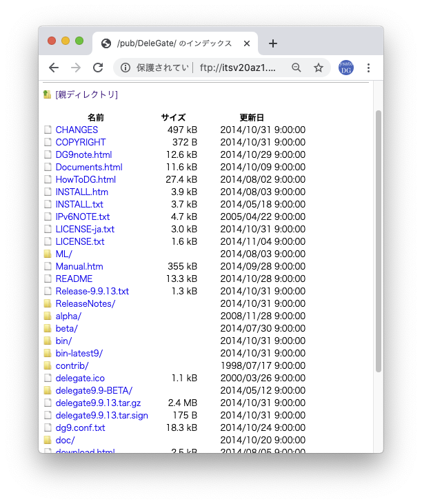Reload the page with the refresh icon
This screenshot has height=504, width=422.
98,68
